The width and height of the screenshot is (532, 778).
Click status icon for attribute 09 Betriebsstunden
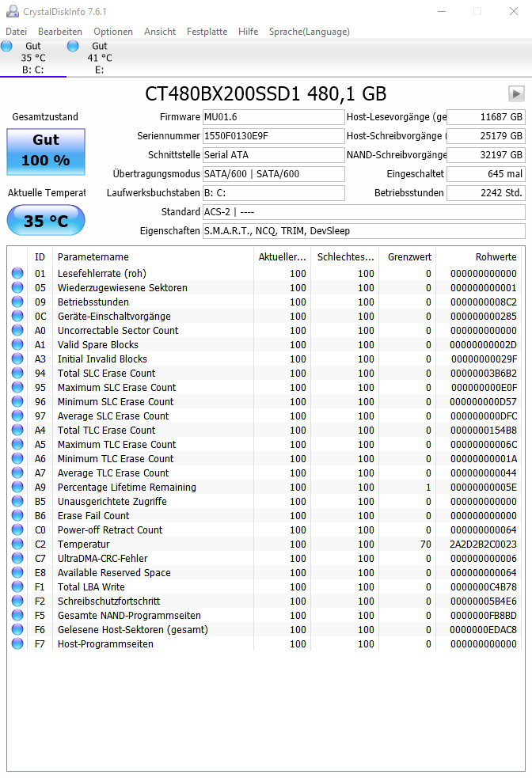(x=17, y=302)
